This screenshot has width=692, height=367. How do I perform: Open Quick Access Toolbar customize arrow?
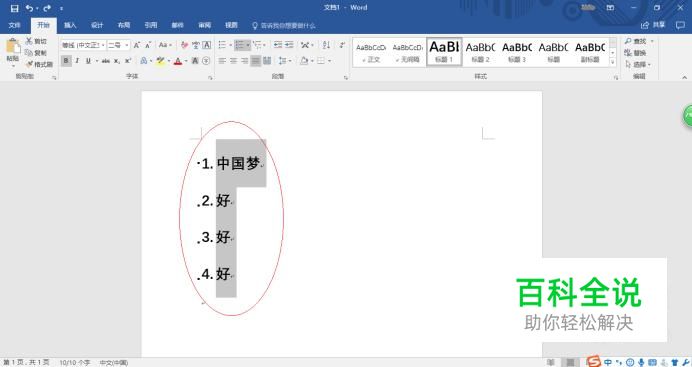click(61, 8)
